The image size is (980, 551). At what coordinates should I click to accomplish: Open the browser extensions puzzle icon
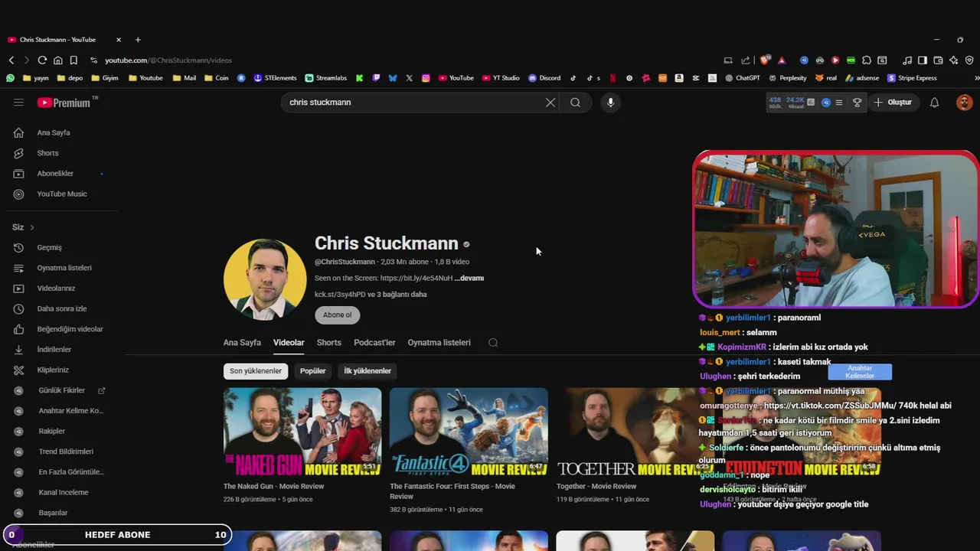(867, 60)
